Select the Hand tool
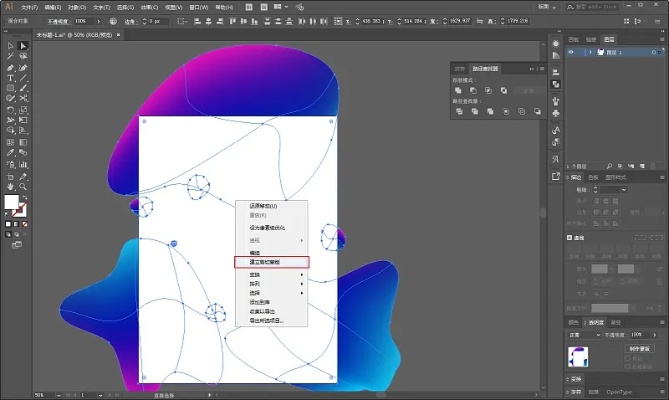The width and height of the screenshot is (669, 400). pos(10,187)
